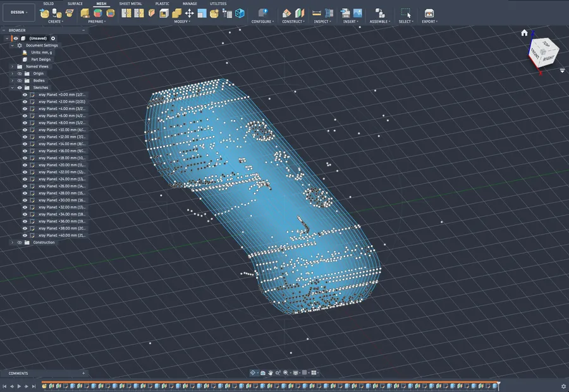
Task: Click the blue square Scale Mesh icon
Action: (202, 13)
